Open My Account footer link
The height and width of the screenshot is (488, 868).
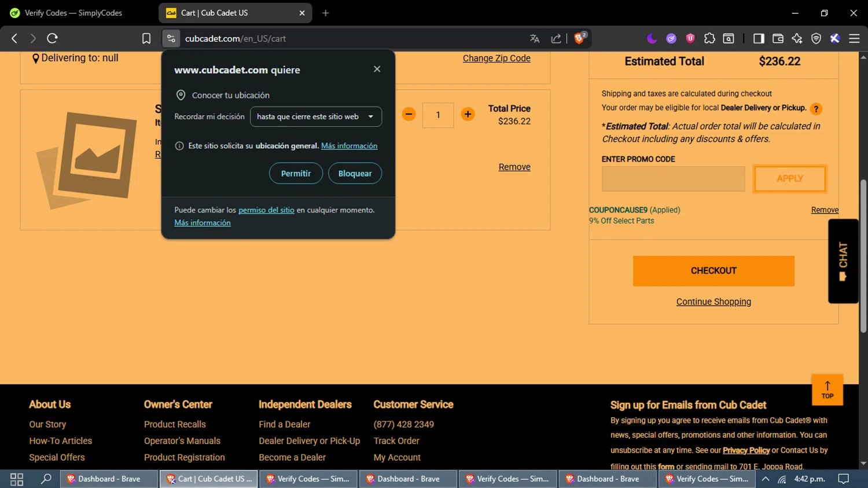point(397,457)
